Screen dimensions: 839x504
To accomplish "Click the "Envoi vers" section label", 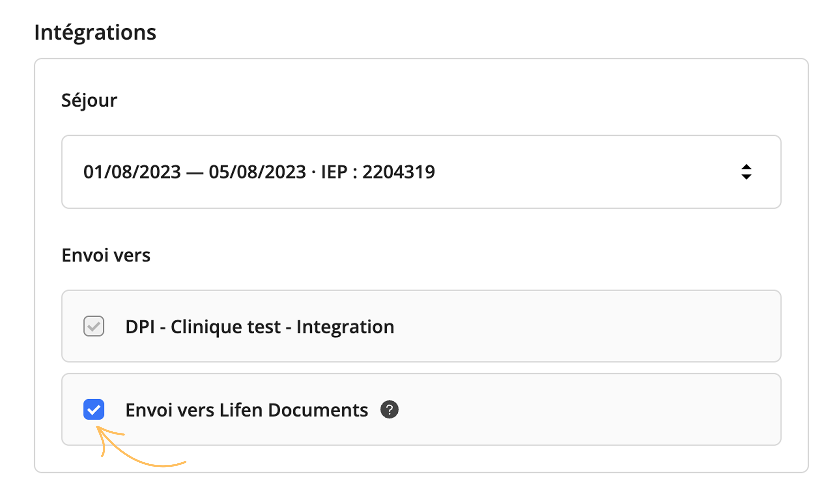I will [x=106, y=255].
